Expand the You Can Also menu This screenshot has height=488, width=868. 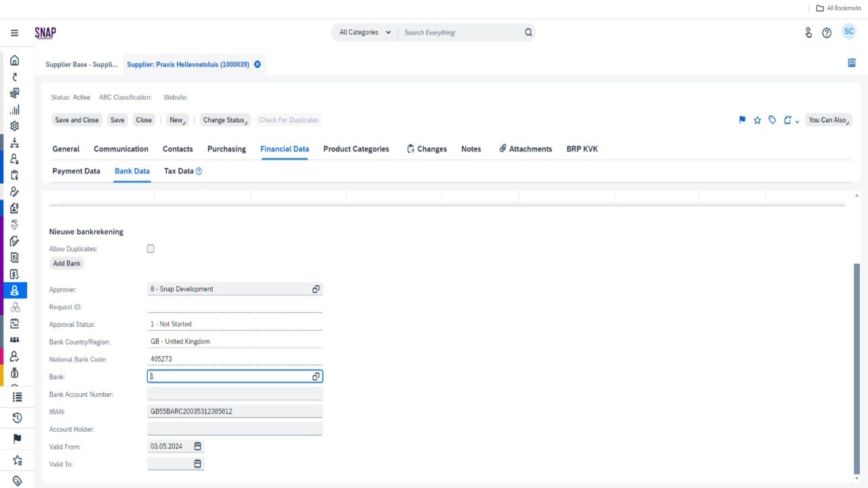(829, 120)
